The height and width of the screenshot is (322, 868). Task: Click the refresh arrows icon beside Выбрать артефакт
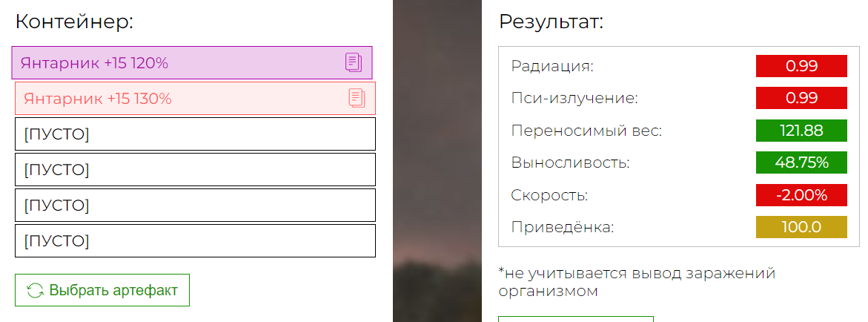pyautogui.click(x=35, y=290)
